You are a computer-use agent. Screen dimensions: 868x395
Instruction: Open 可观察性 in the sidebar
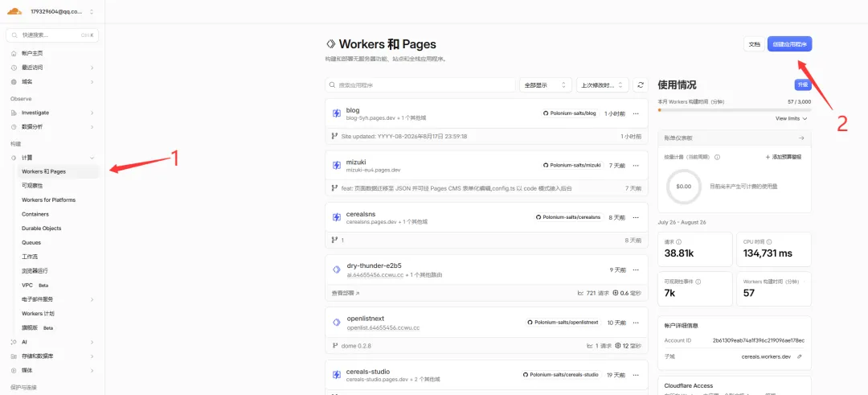(32, 186)
